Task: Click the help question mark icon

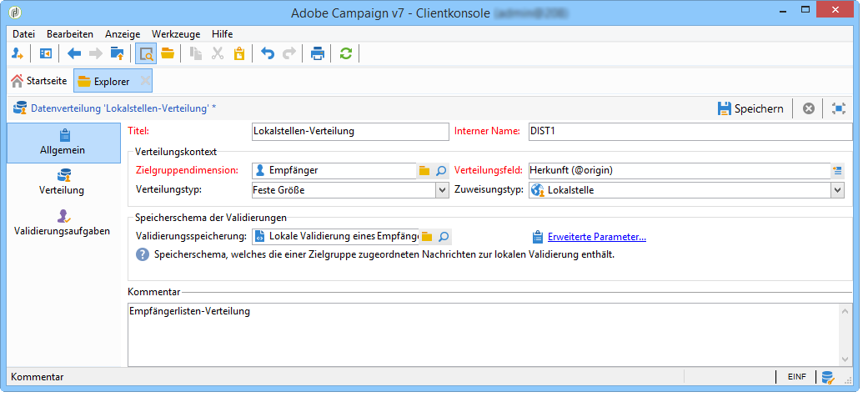Action: click(143, 255)
